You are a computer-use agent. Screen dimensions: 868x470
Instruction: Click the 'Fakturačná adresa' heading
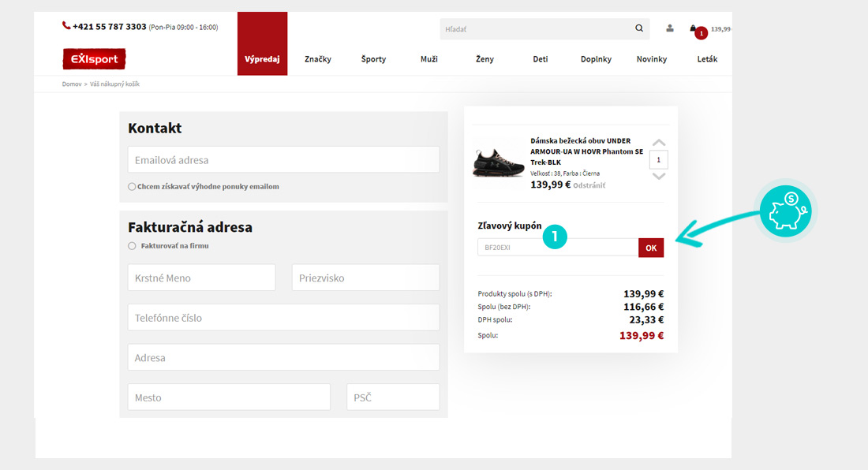click(190, 227)
